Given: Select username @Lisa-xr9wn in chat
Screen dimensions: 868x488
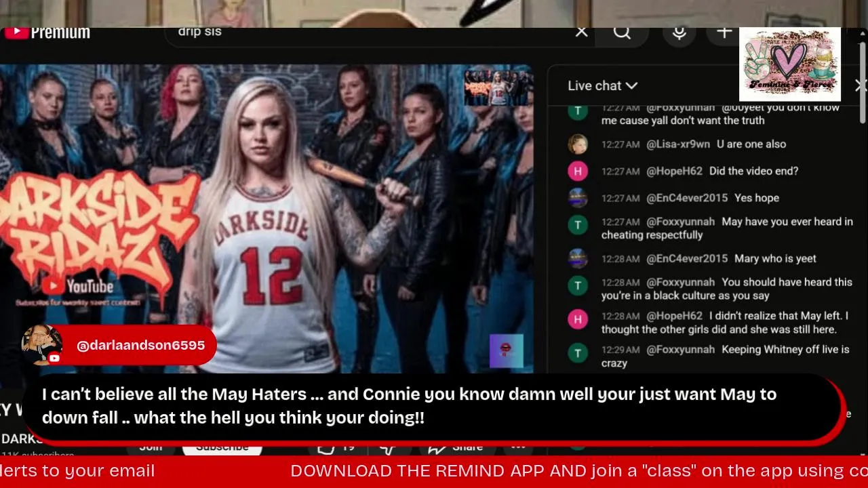Looking at the screenshot, I should (x=678, y=144).
